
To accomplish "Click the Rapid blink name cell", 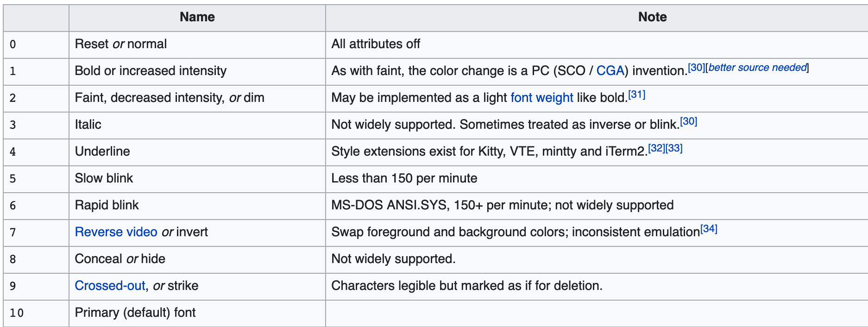I will point(197,206).
